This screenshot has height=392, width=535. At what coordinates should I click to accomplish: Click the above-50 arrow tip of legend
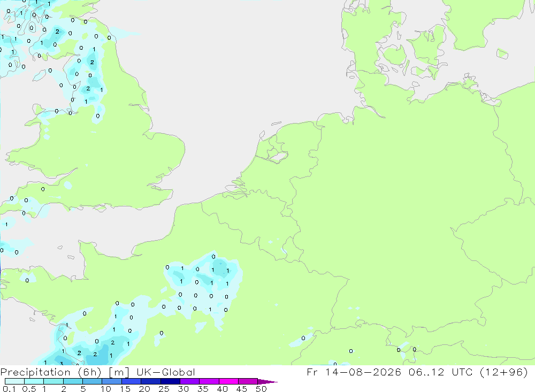[267, 382]
